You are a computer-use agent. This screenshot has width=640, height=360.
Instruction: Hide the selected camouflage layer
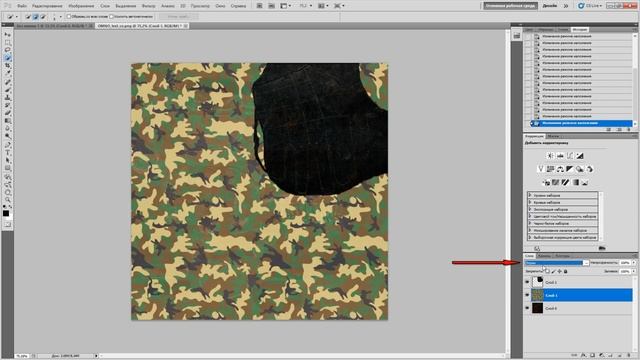pyautogui.click(x=527, y=295)
